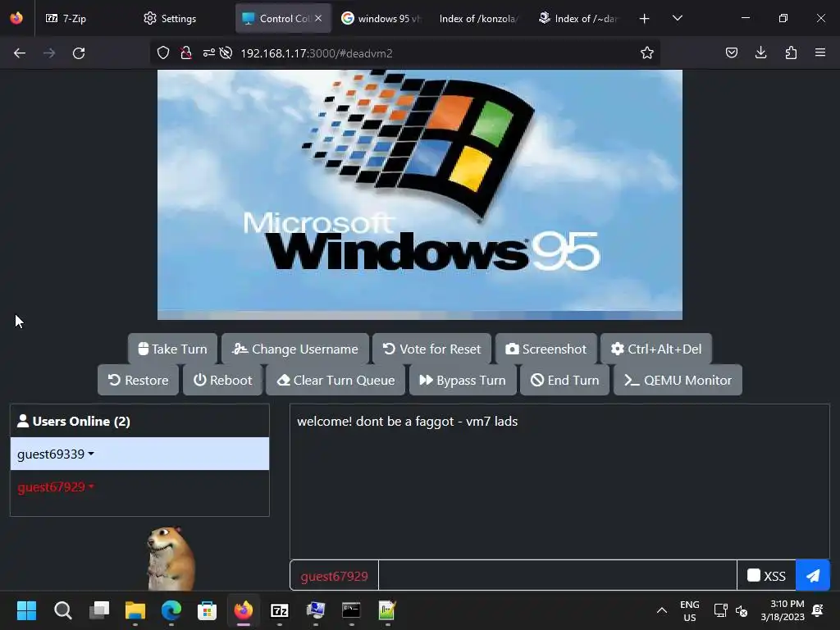This screenshot has width=840, height=630.
Task: Open clock showing 3:10 PM
Action: point(783,610)
